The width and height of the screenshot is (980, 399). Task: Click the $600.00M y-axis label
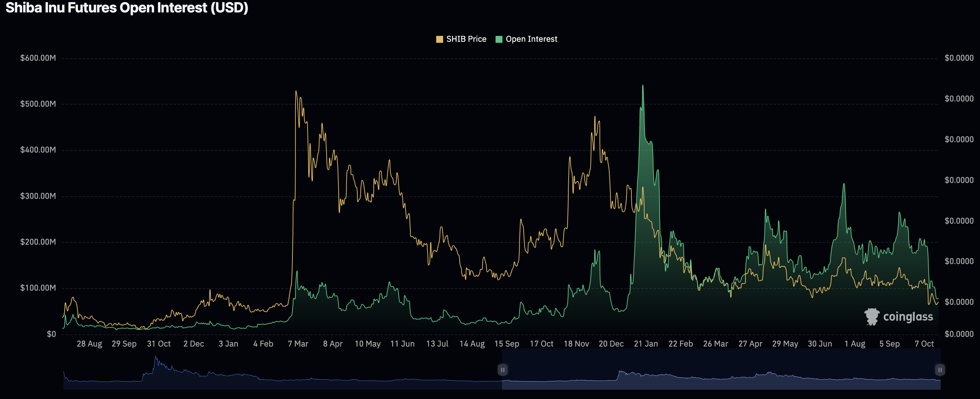click(x=38, y=58)
